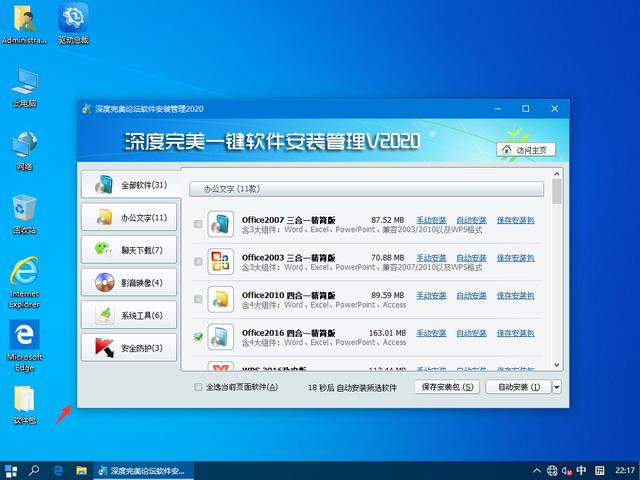Click 保存安装包(S) button

point(447,387)
